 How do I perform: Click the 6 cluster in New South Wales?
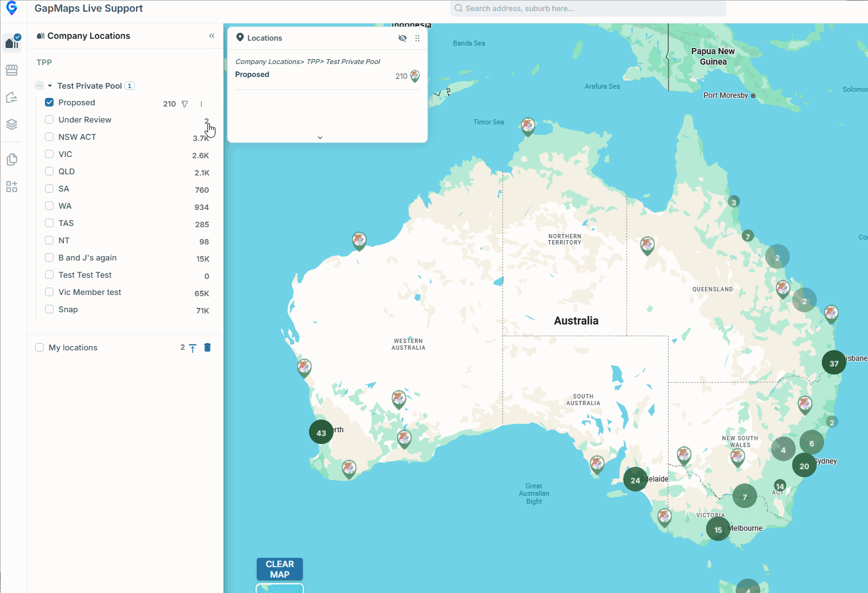click(x=811, y=443)
